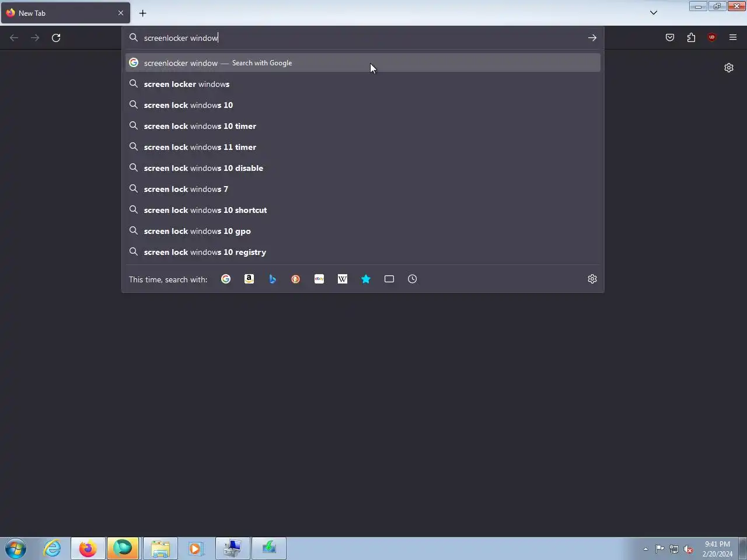Choose 'screenlocker window — Search with Google'

click(x=363, y=63)
